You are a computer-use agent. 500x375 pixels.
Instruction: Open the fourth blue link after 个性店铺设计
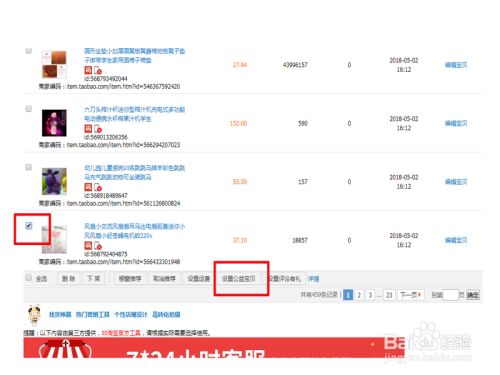[166, 314]
